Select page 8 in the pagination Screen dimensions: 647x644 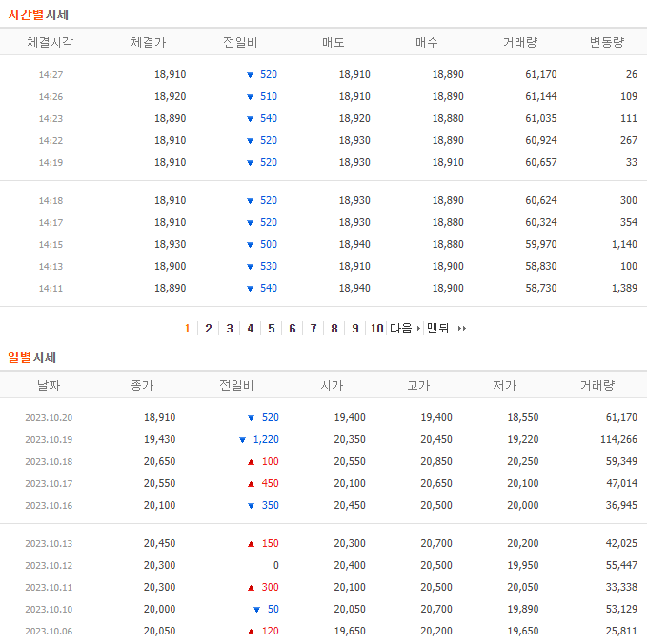pos(334,329)
